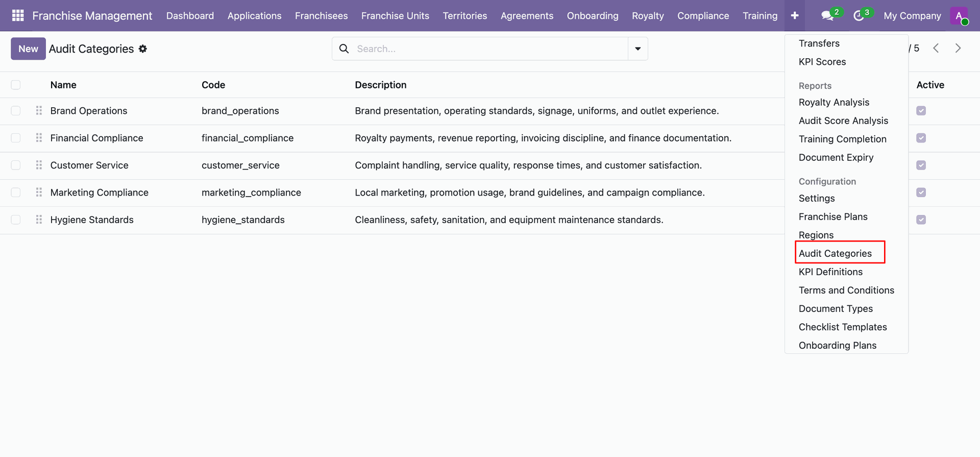This screenshot has width=980, height=457.
Task: Open the Dashboard menu
Action: pyautogui.click(x=190, y=16)
